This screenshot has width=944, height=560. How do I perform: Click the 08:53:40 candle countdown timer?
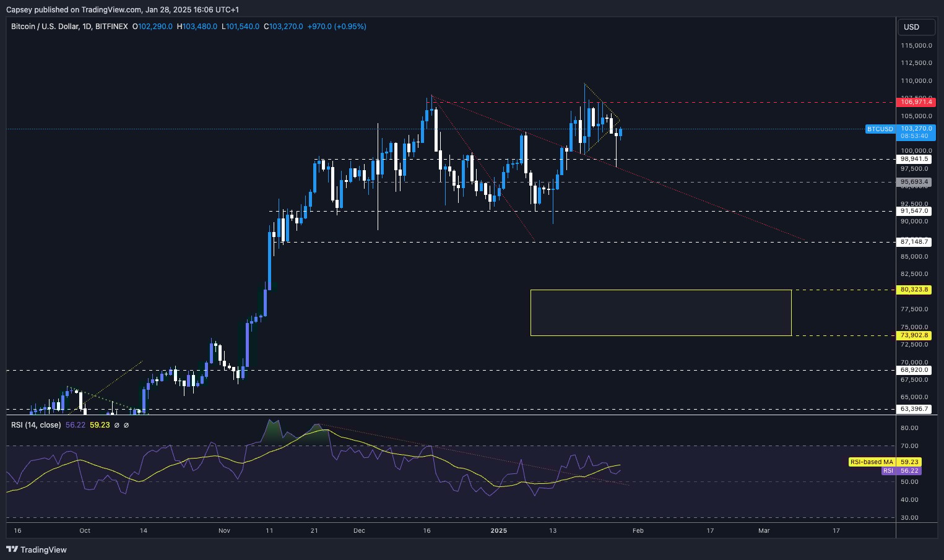pyautogui.click(x=916, y=137)
